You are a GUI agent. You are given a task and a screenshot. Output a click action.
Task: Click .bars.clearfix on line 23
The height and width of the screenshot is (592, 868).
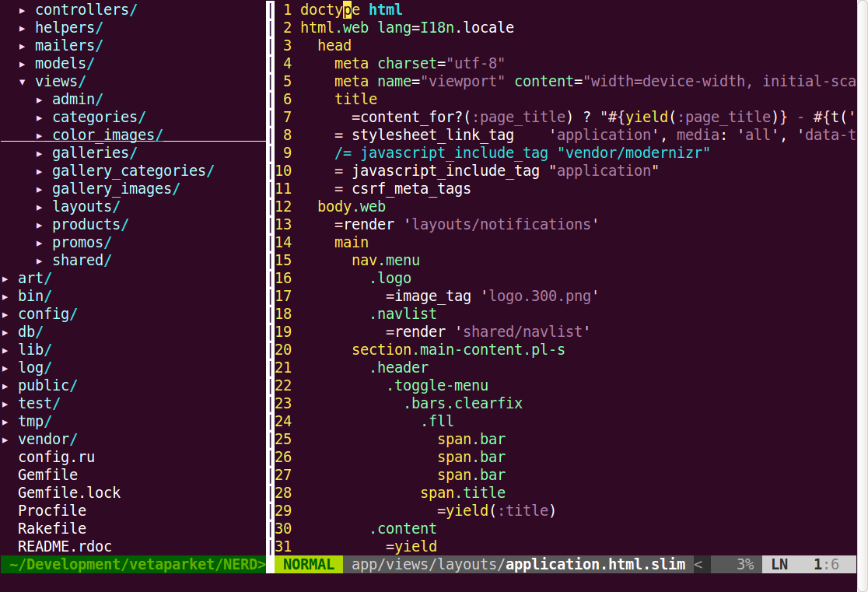[463, 403]
